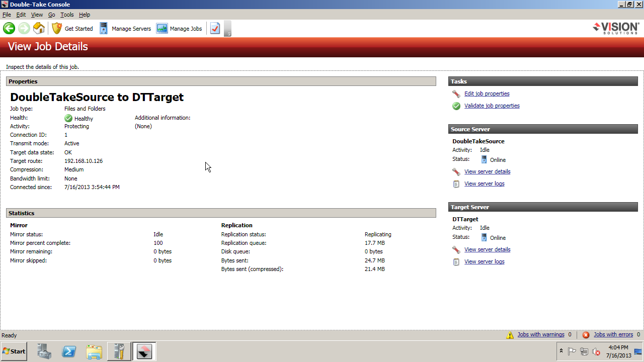Open Server Manager from the taskbar

(x=44, y=351)
